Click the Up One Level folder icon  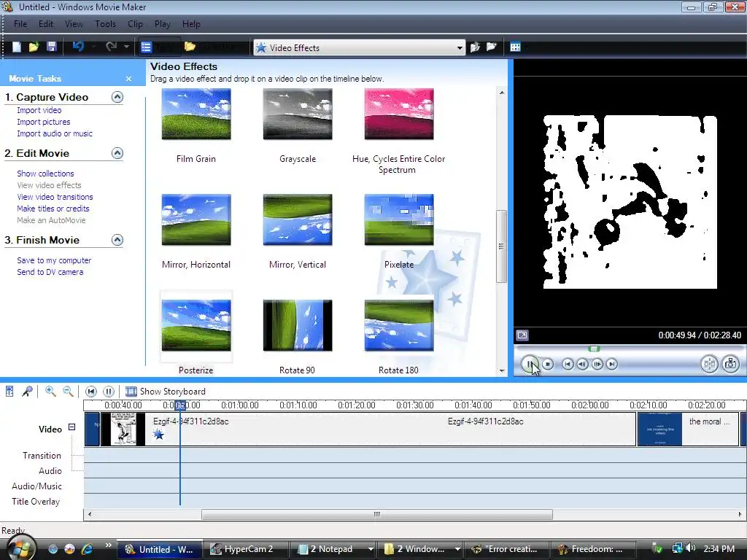tap(475, 47)
